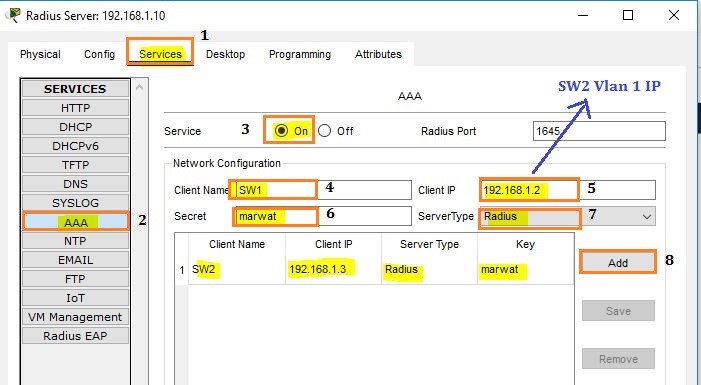Click the Key column header

(x=525, y=244)
